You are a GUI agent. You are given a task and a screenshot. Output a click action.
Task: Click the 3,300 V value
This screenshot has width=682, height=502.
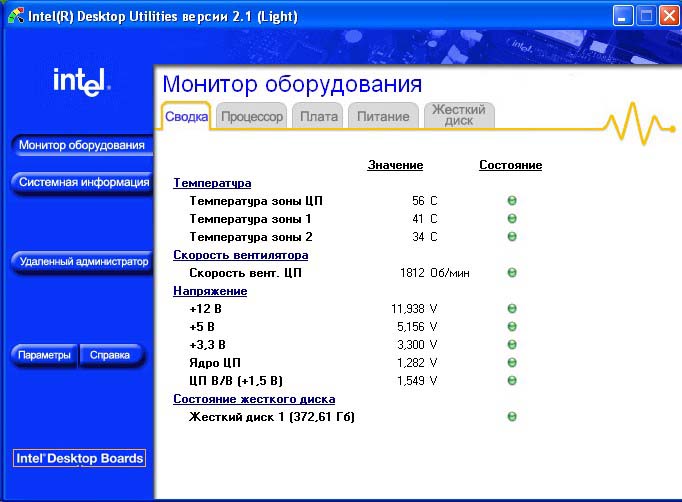tap(417, 345)
